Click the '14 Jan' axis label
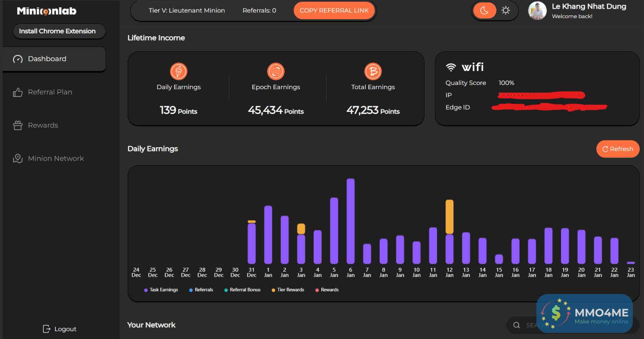Image resolution: width=644 pixels, height=339 pixels. [x=483, y=273]
